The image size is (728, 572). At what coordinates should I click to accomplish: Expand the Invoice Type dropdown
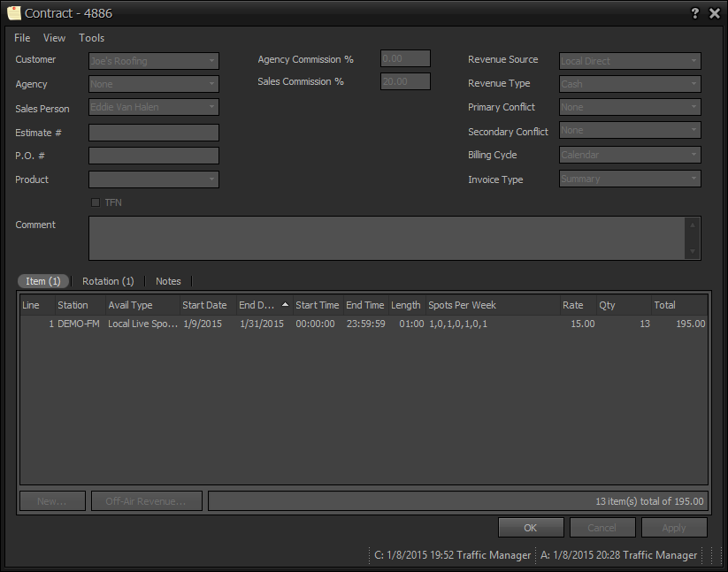[630, 179]
